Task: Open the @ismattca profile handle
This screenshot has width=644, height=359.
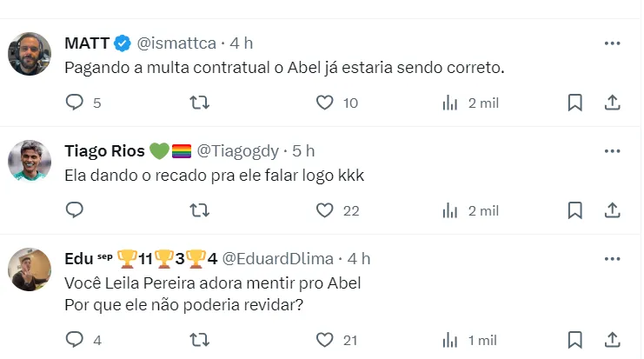Action: (x=176, y=43)
